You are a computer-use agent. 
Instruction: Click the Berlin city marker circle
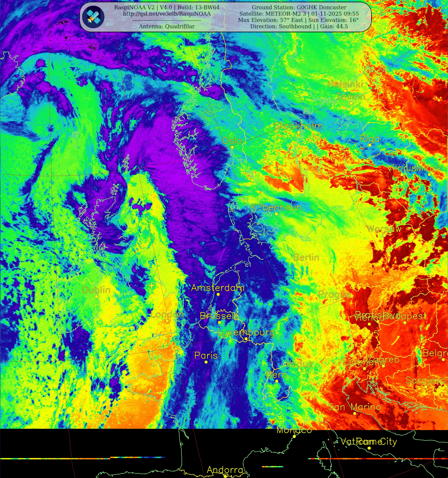tap(307, 264)
